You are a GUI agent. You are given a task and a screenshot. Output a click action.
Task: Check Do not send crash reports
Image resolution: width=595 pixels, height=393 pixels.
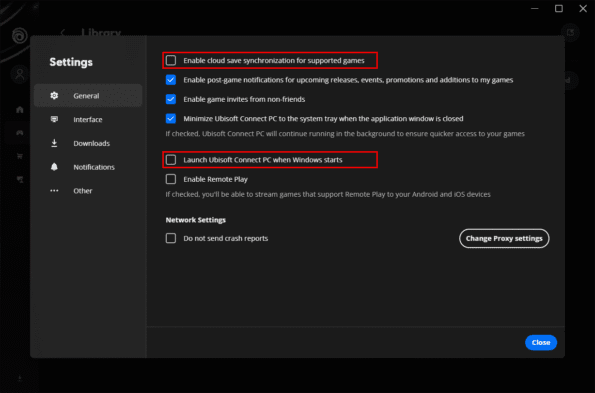tap(171, 238)
